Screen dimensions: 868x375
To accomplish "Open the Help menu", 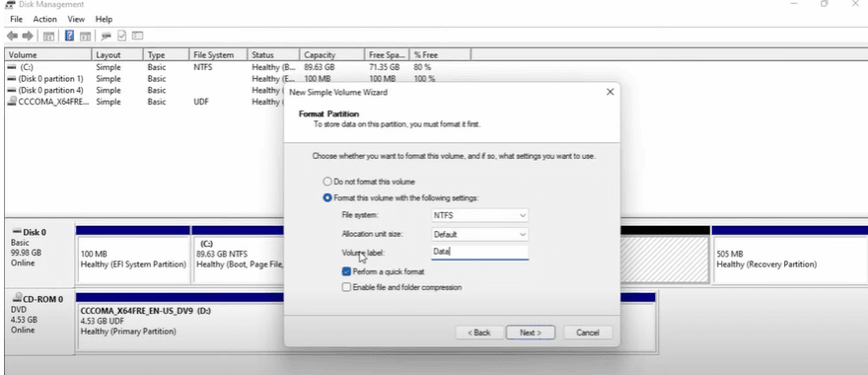I will click(x=104, y=19).
